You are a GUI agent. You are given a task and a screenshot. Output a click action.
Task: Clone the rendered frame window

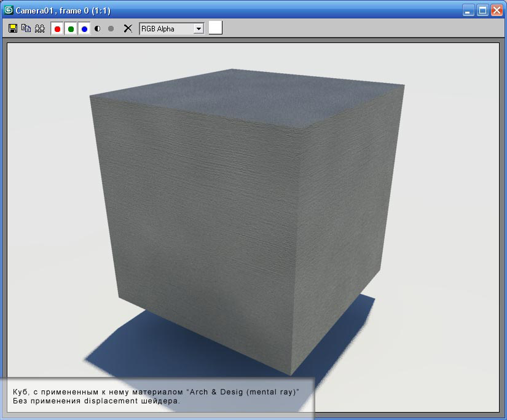[x=40, y=28]
